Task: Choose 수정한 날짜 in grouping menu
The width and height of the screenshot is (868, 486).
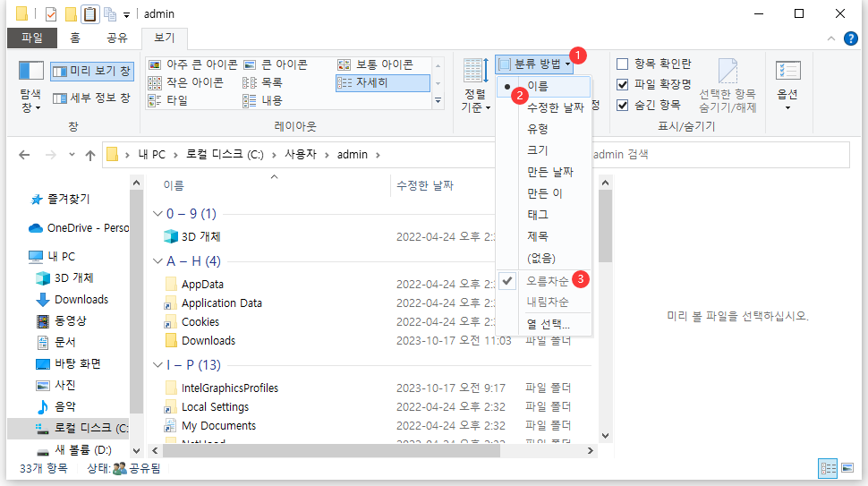Action: (x=555, y=107)
